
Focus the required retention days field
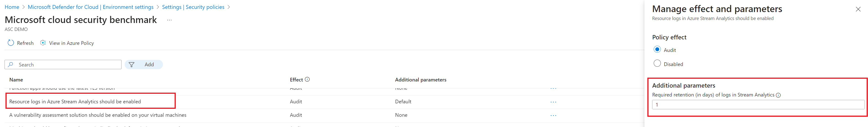pos(758,105)
